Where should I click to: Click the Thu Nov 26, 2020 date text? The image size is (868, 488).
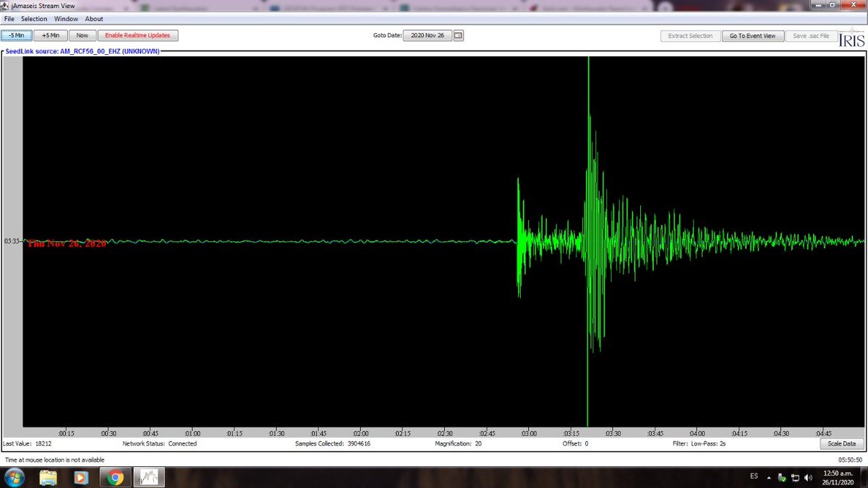click(x=67, y=244)
